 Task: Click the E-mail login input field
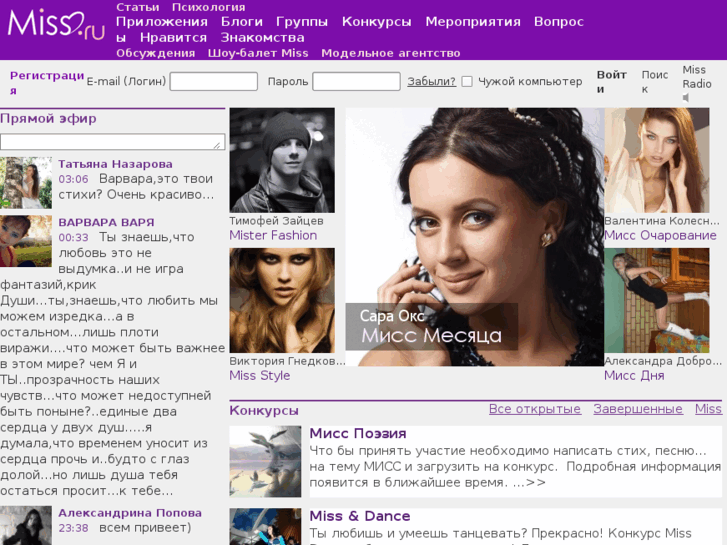(213, 82)
